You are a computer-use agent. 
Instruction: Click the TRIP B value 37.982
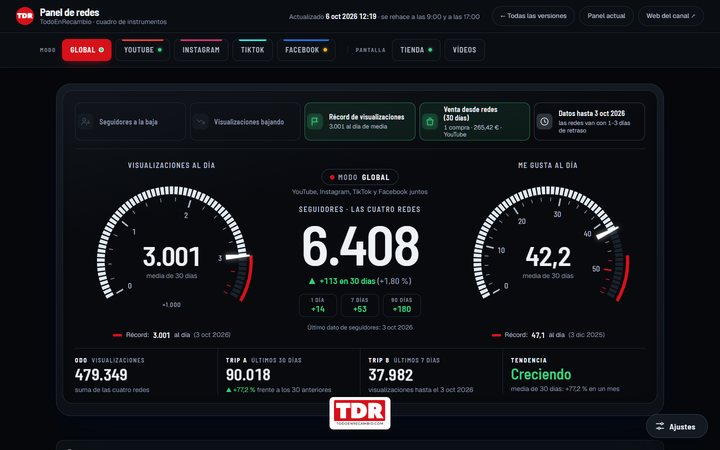[391, 375]
